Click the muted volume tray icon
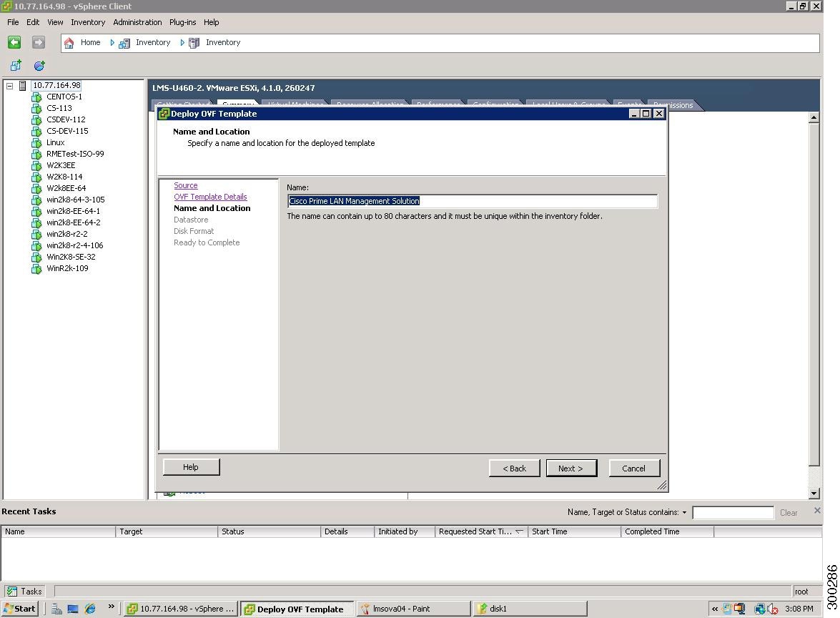Viewport: 840px width, 618px height. click(x=773, y=609)
